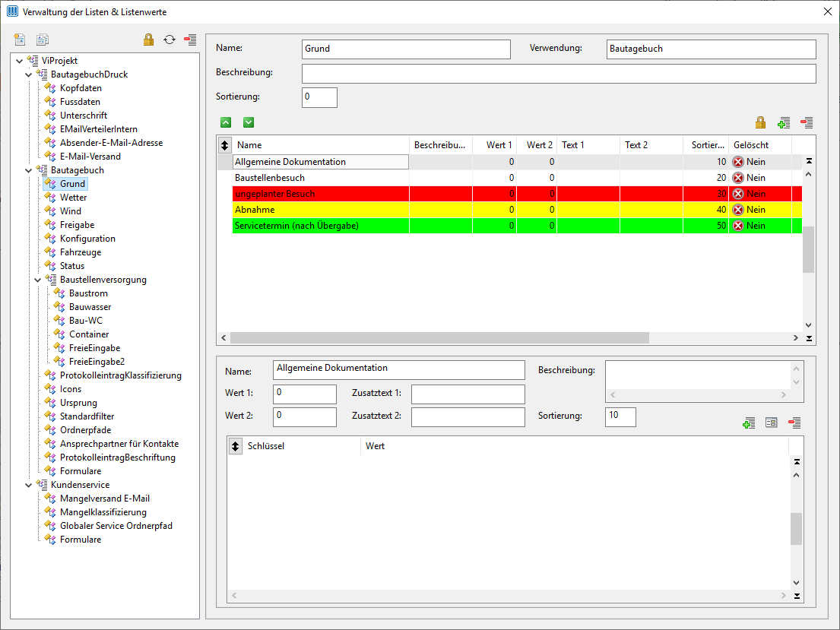Add a key entry above Schlüssel table
Screen dimensions: 840x630
tap(749, 423)
